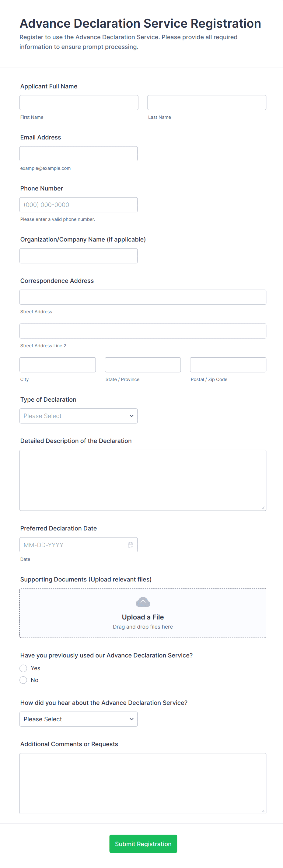Viewport: 283px width, 868px height.
Task: Expand the How did you hear dropdown
Action: click(x=78, y=719)
